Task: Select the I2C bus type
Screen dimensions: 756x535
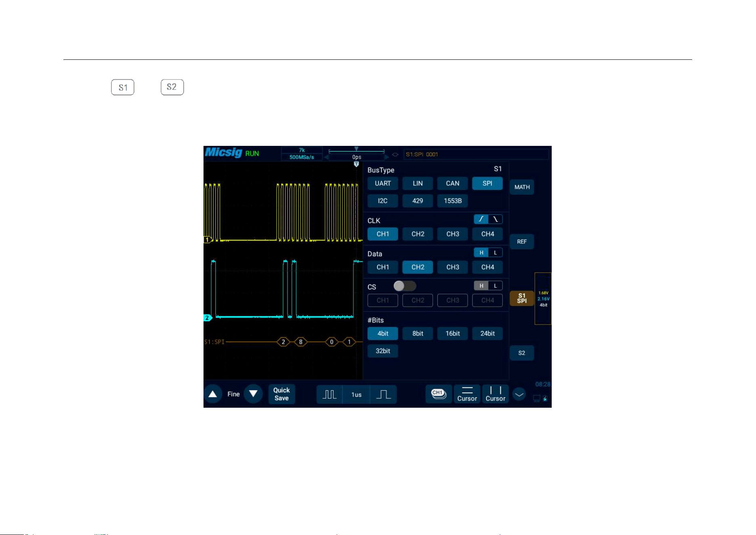Action: [x=382, y=201]
